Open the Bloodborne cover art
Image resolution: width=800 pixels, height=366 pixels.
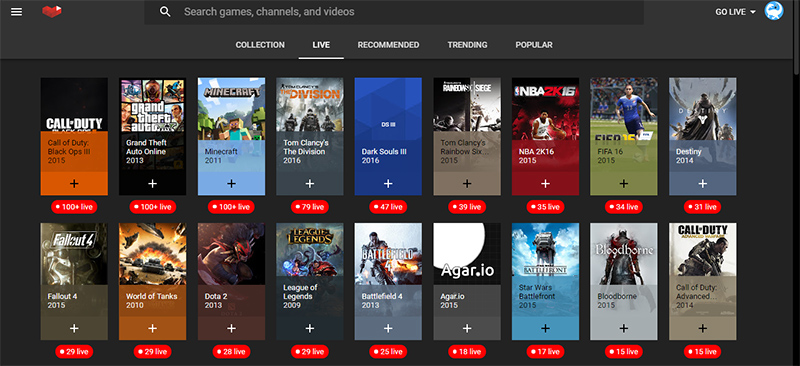click(x=624, y=254)
